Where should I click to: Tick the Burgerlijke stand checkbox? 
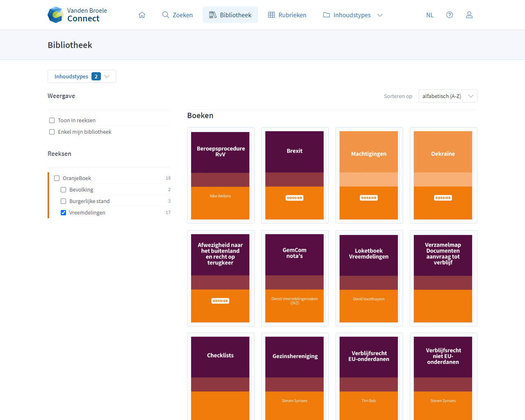click(x=64, y=201)
